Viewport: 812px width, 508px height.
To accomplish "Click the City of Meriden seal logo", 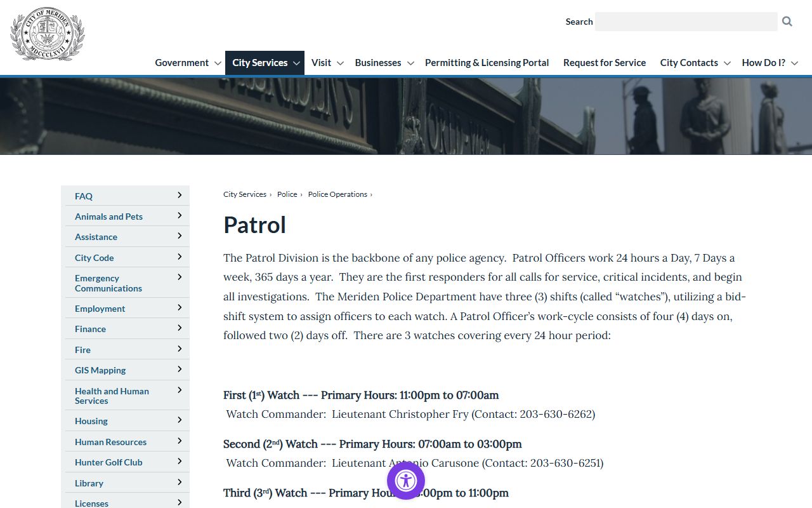I will click(48, 34).
